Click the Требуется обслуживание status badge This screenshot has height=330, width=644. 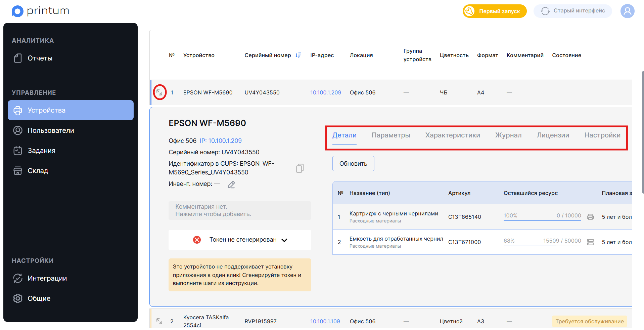point(590,321)
